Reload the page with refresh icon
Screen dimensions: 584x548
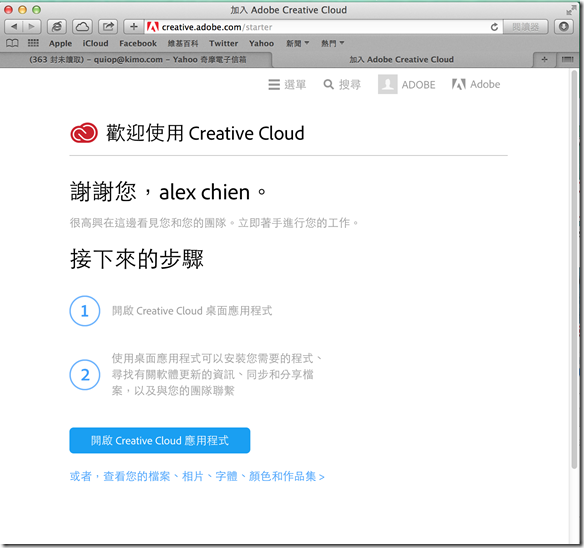coord(494,27)
